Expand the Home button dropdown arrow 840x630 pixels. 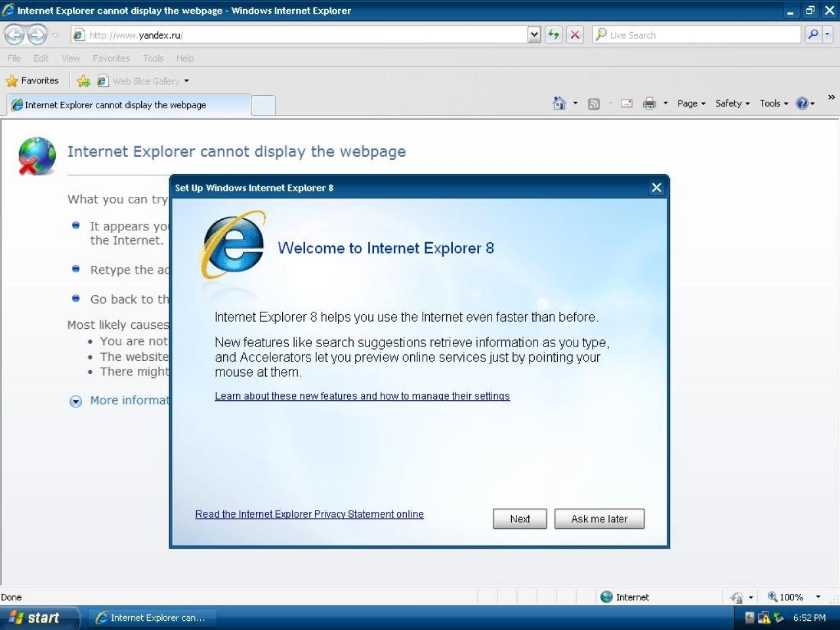coord(576,103)
